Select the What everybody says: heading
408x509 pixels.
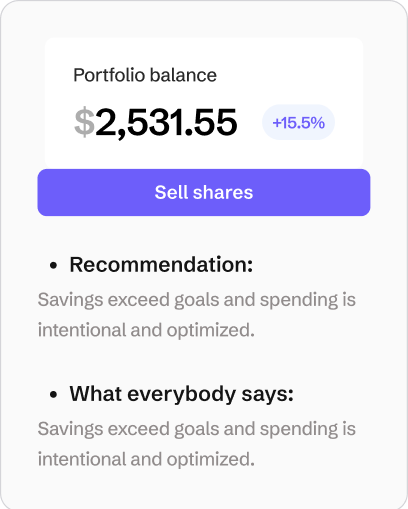coord(182,393)
